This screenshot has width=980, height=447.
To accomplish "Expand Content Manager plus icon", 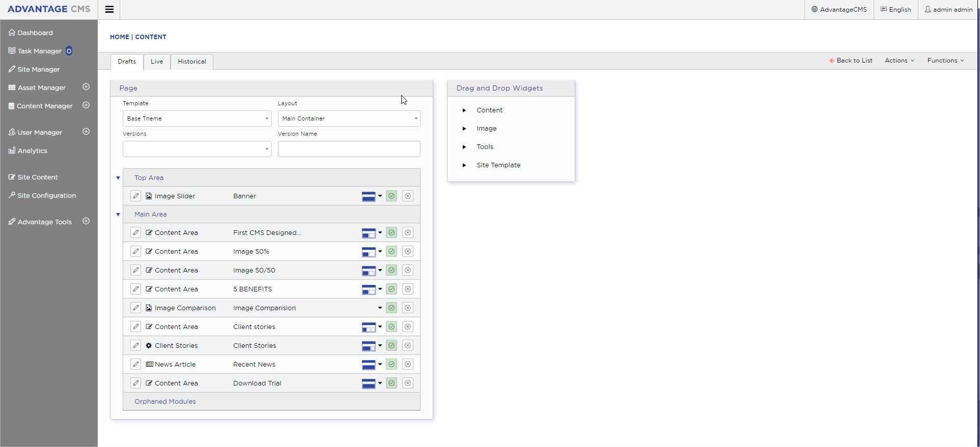I will [x=86, y=105].
